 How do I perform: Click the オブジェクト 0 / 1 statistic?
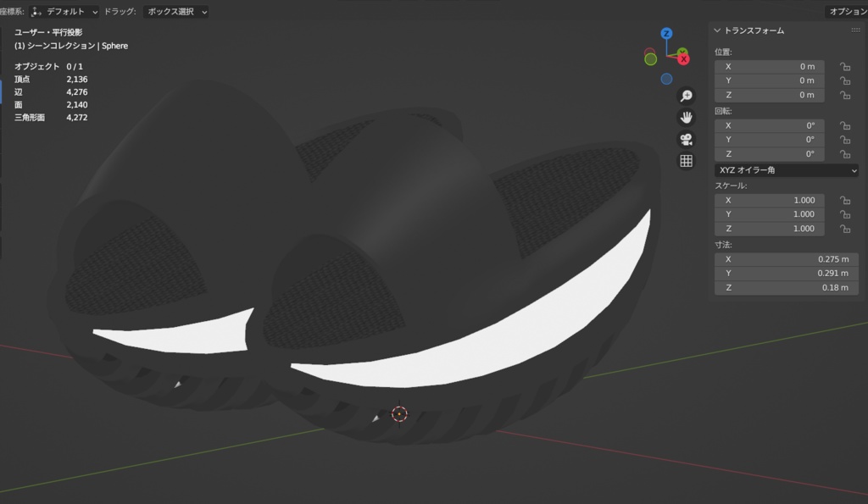pos(48,66)
